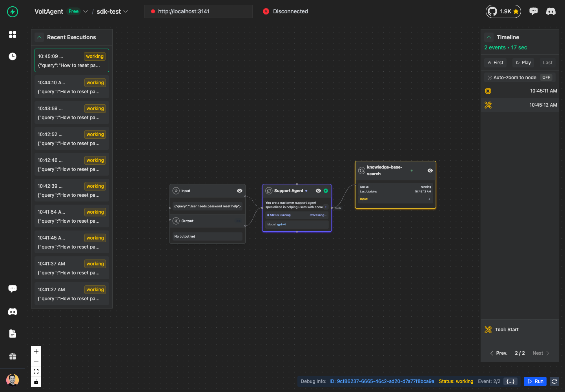Zoom out the canvas with minus button
This screenshot has width=565, height=392.
pyautogui.click(x=36, y=361)
